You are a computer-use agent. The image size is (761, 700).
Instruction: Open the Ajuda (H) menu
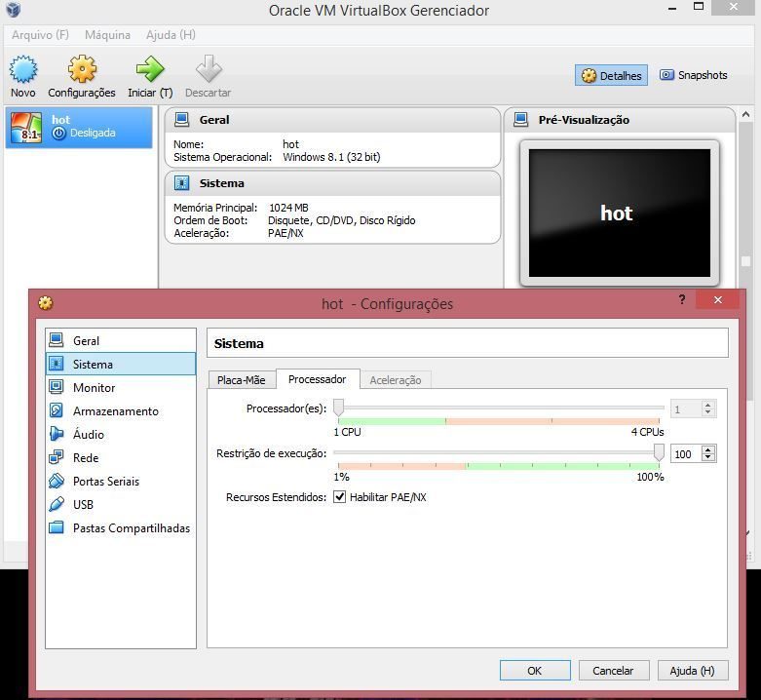tap(171, 35)
